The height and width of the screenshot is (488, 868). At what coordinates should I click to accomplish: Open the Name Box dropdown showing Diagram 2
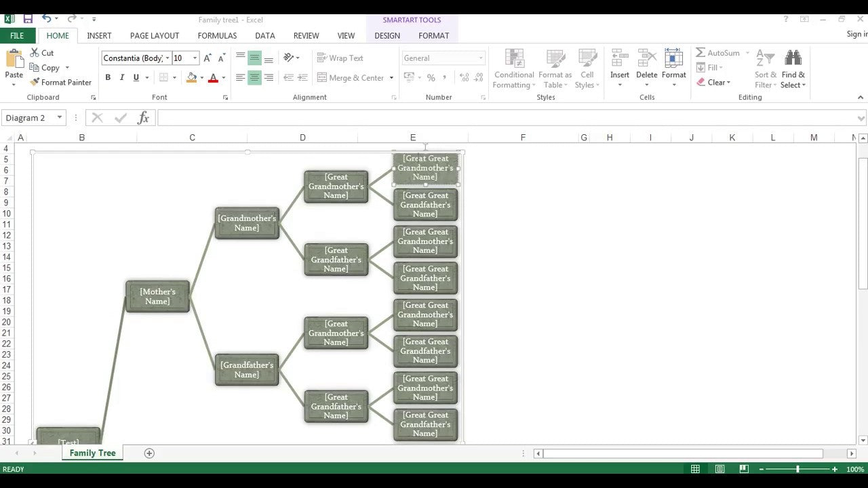tap(58, 117)
